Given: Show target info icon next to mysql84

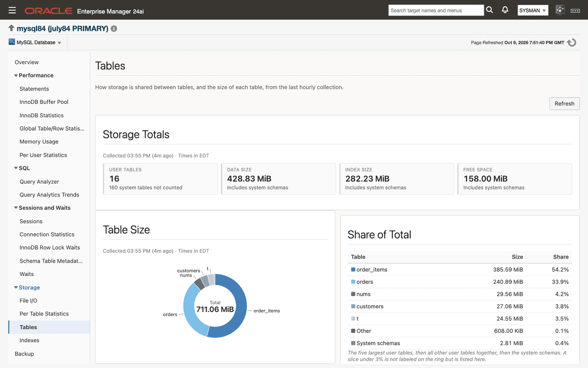Looking at the screenshot, I should pos(114,29).
